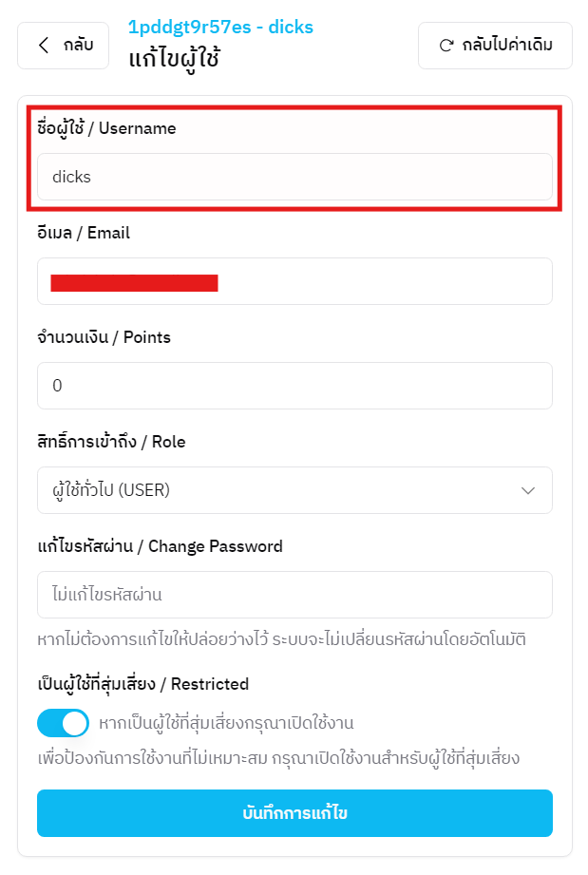Click the restricted toggle description text
This screenshot has height=875, width=588.
pos(226,724)
